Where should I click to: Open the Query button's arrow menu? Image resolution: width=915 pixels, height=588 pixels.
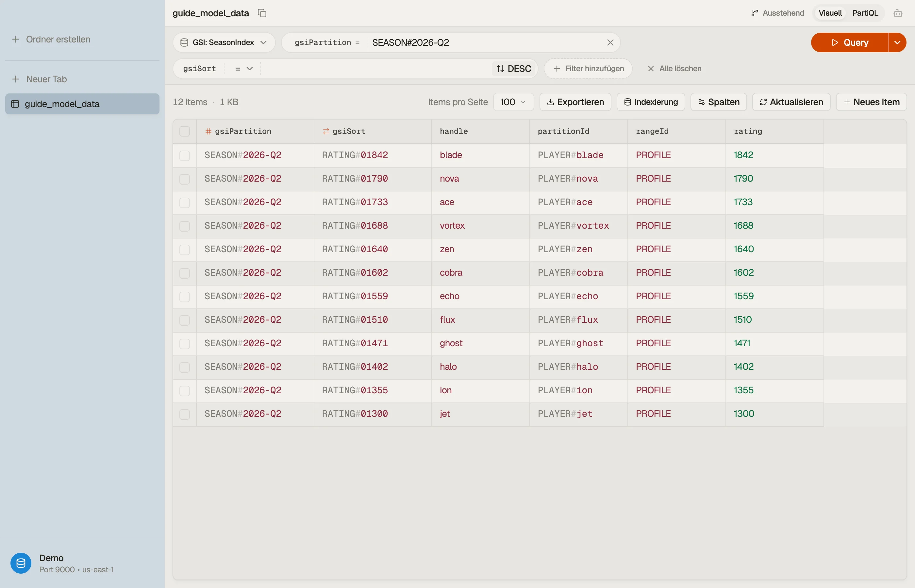(x=897, y=42)
